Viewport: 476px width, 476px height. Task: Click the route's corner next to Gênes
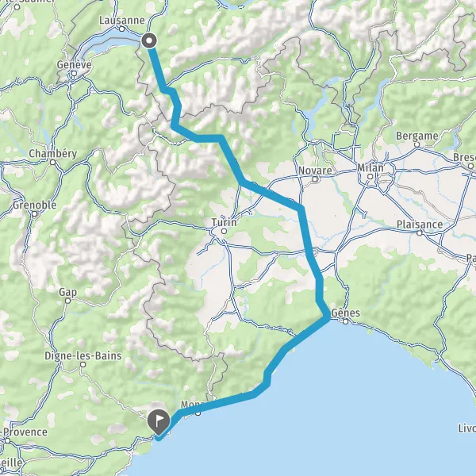click(326, 317)
